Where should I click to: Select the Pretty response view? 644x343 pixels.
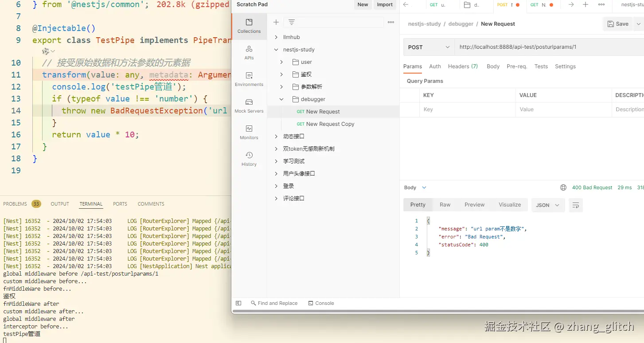pos(418,205)
